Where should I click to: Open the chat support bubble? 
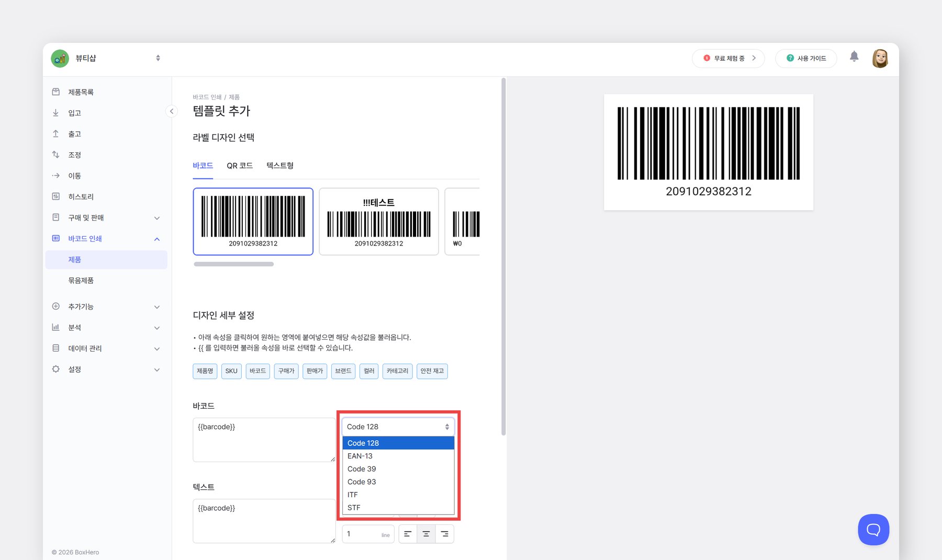tap(873, 529)
